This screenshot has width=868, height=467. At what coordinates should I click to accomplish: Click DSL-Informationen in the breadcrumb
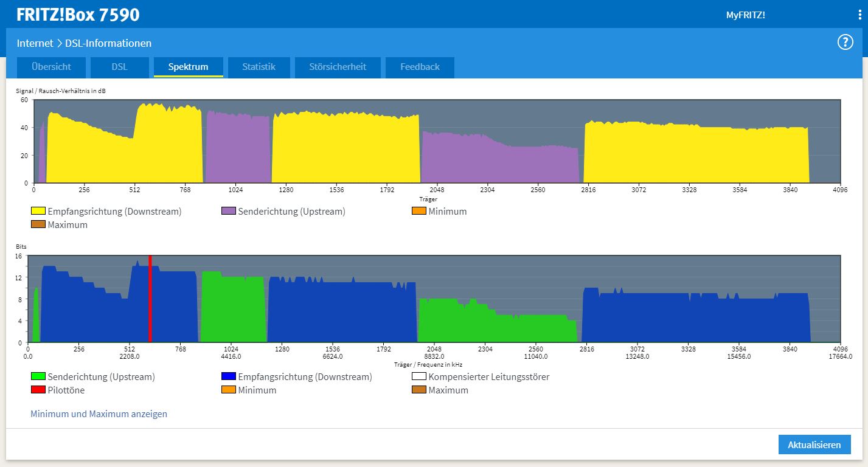point(108,43)
